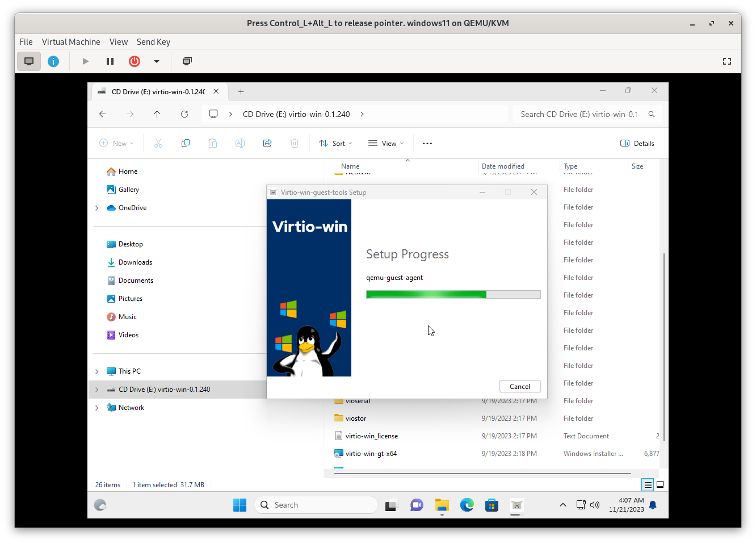Open the New item dropdown
This screenshot has width=756, height=544.
point(117,144)
